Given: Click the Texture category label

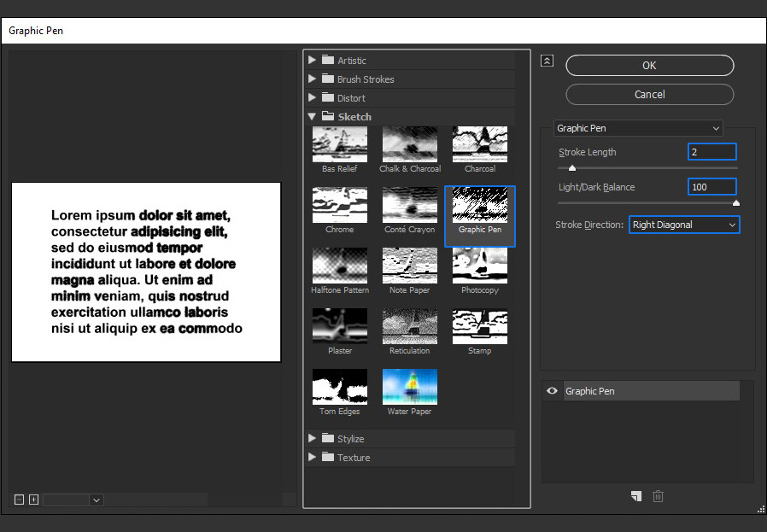Looking at the screenshot, I should pyautogui.click(x=354, y=458).
